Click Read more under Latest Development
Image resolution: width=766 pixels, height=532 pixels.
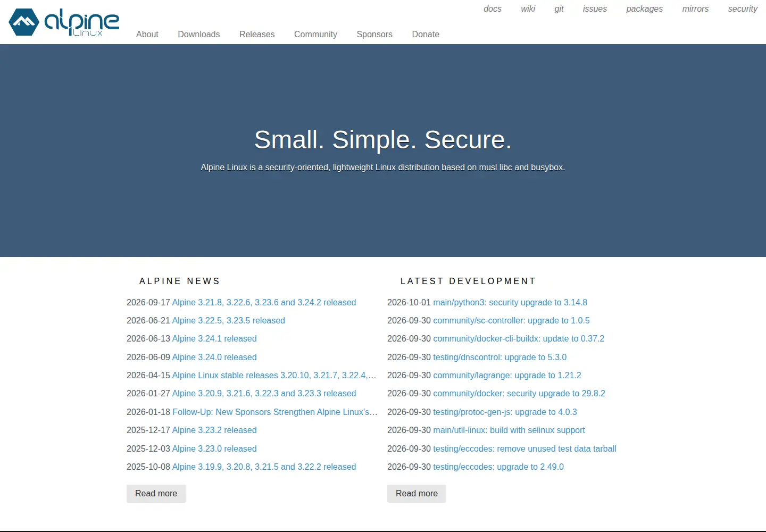417,494
